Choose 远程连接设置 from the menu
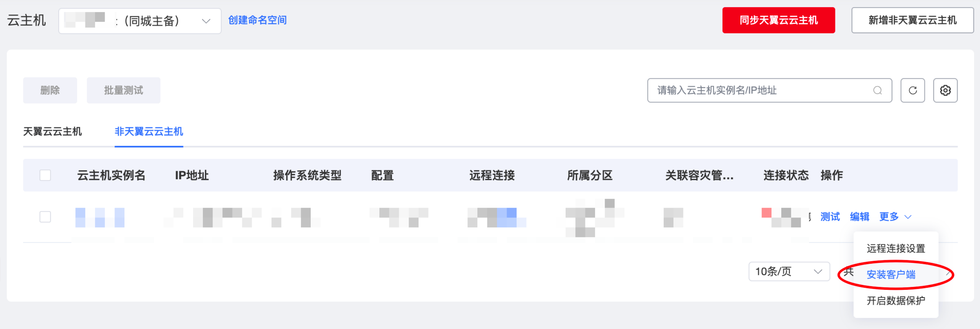The width and height of the screenshot is (980, 329). [x=896, y=249]
